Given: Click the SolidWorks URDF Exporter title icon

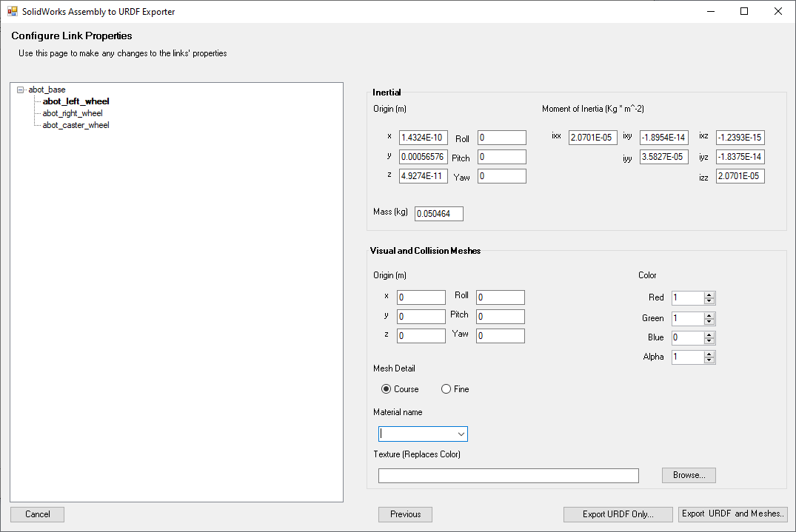Looking at the screenshot, I should (12, 12).
